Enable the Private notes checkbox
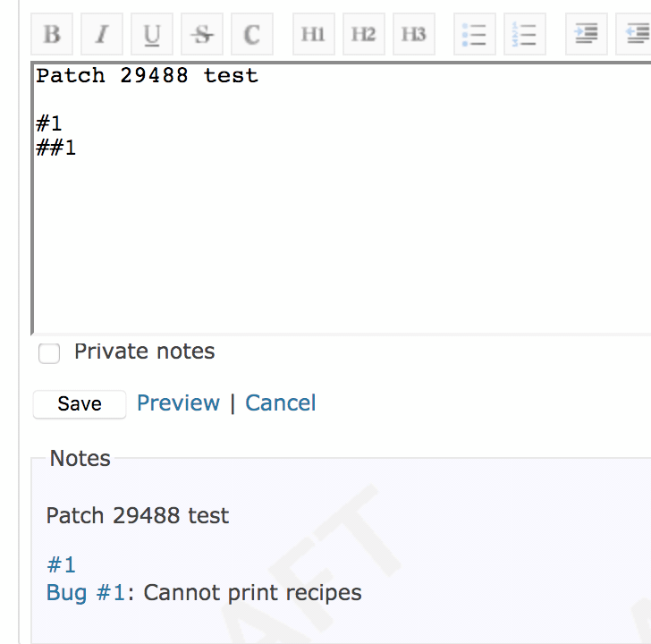Screen dimensions: 651x644 tap(49, 353)
